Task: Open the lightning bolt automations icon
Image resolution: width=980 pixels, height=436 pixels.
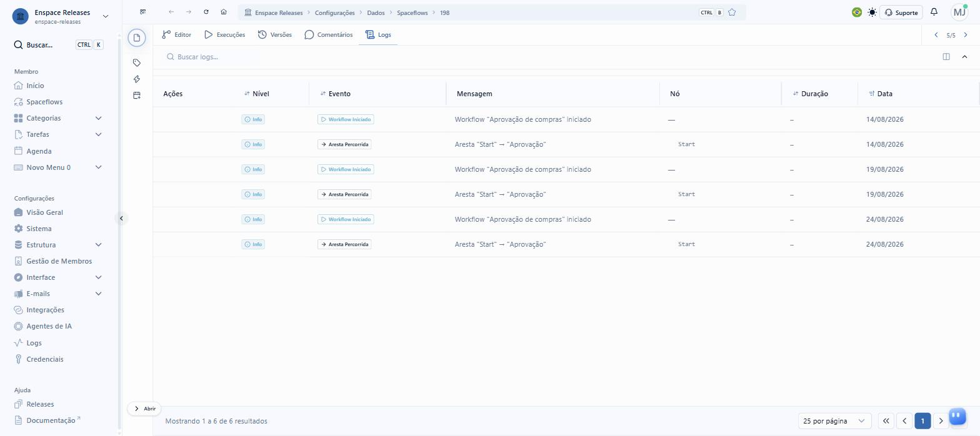Action: [x=137, y=79]
